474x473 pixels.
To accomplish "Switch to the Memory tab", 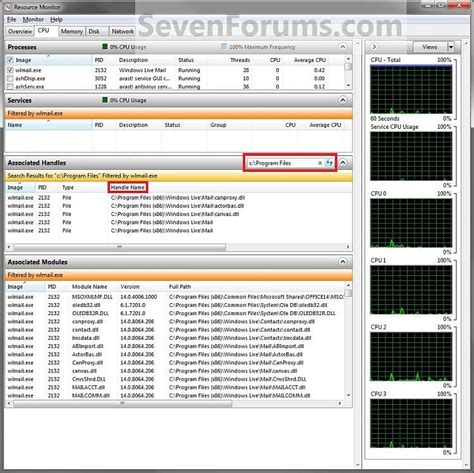I will pyautogui.click(x=72, y=31).
